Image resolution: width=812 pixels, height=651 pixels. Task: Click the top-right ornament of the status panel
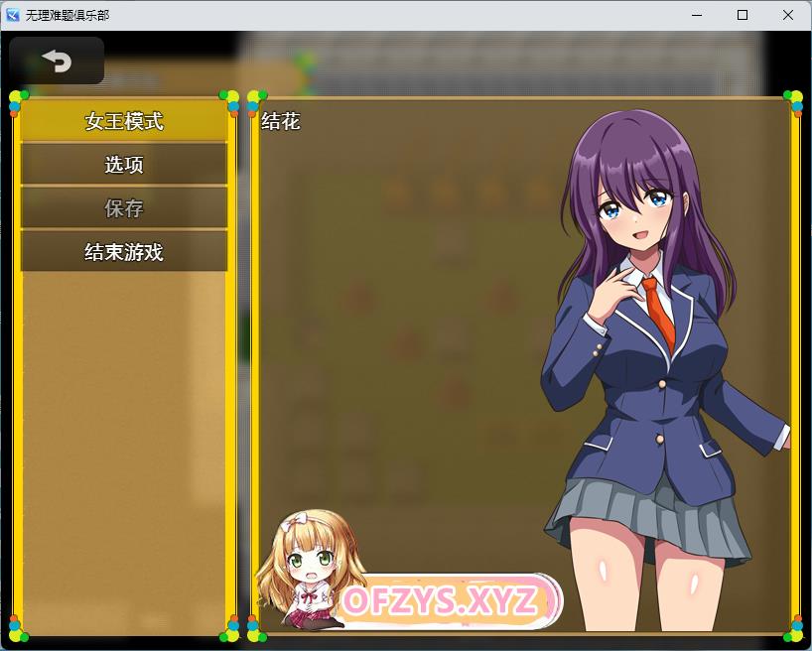point(793,101)
